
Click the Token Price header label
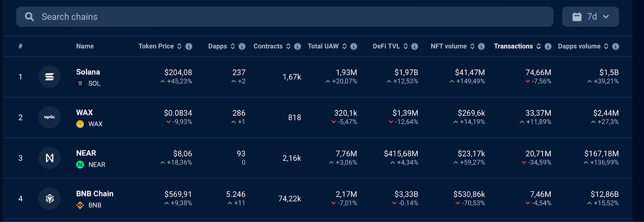pyautogui.click(x=156, y=46)
